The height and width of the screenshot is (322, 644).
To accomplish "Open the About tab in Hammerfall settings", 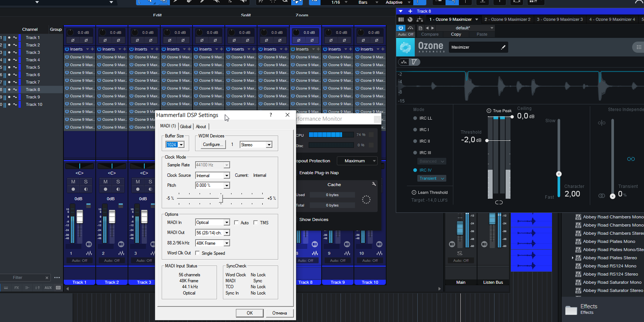I will (201, 127).
